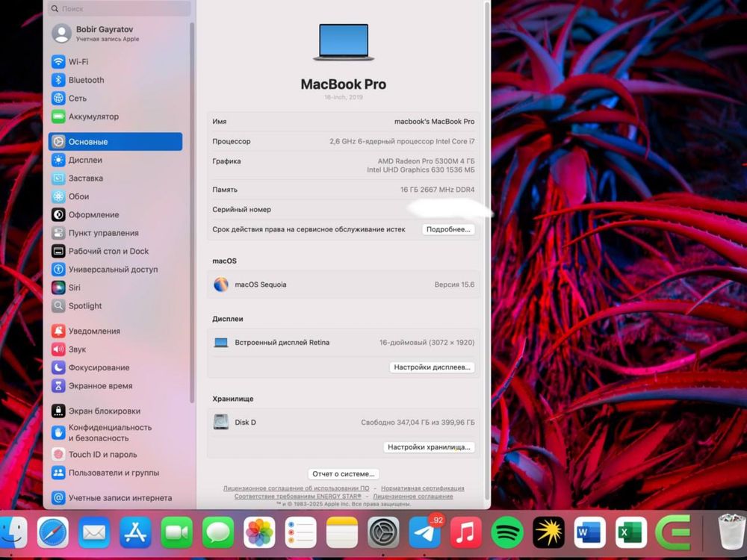Click the computer name macbook's MacBook Pro
The height and width of the screenshot is (560, 747).
coord(435,122)
